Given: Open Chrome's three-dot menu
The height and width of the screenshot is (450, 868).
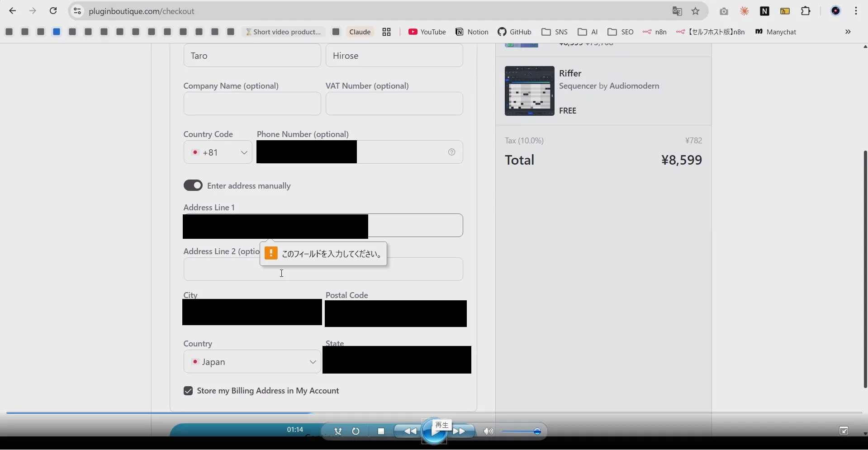Looking at the screenshot, I should point(856,11).
